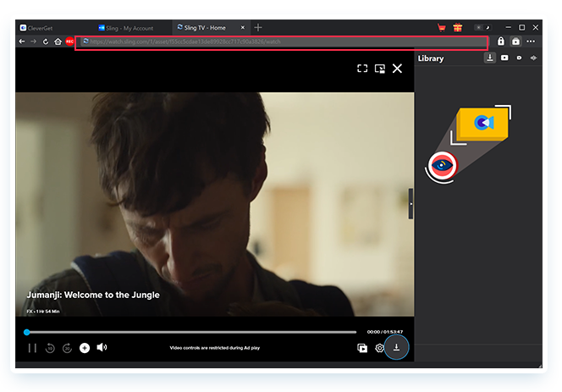
Task: Click the blue playhead knob
Action: tap(26, 332)
